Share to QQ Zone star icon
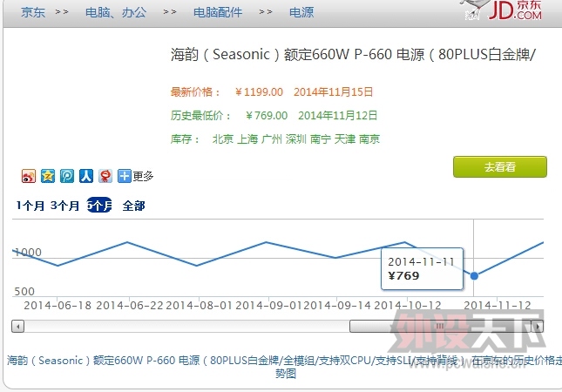The image size is (562, 392). [x=48, y=176]
